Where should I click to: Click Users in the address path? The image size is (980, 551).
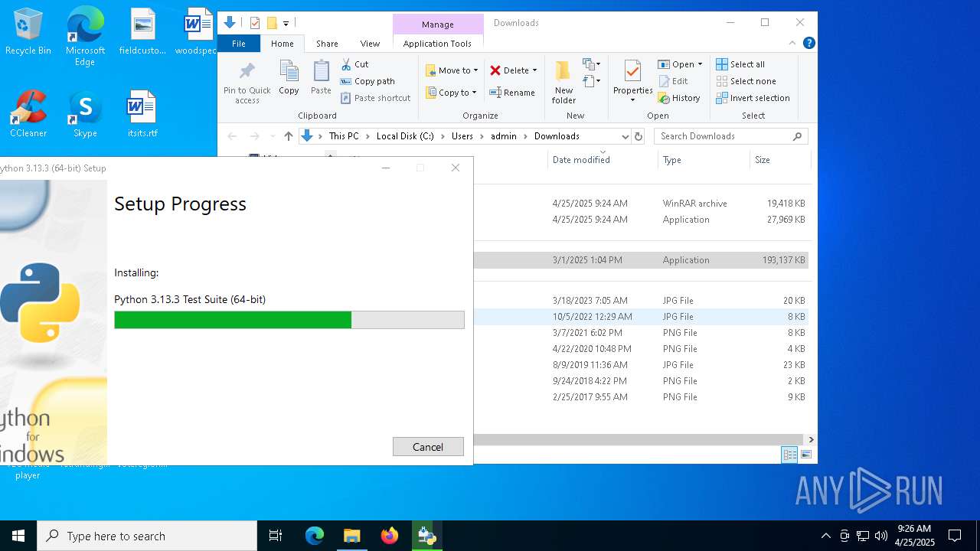pos(462,136)
